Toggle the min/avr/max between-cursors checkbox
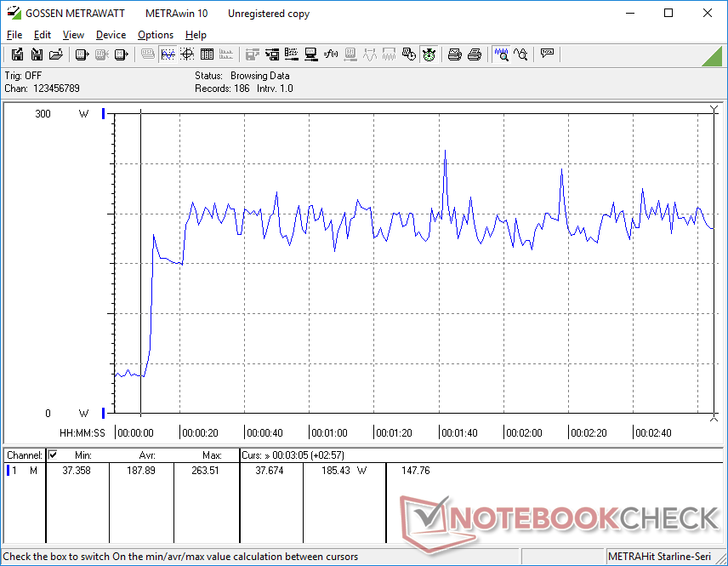 tap(53, 455)
